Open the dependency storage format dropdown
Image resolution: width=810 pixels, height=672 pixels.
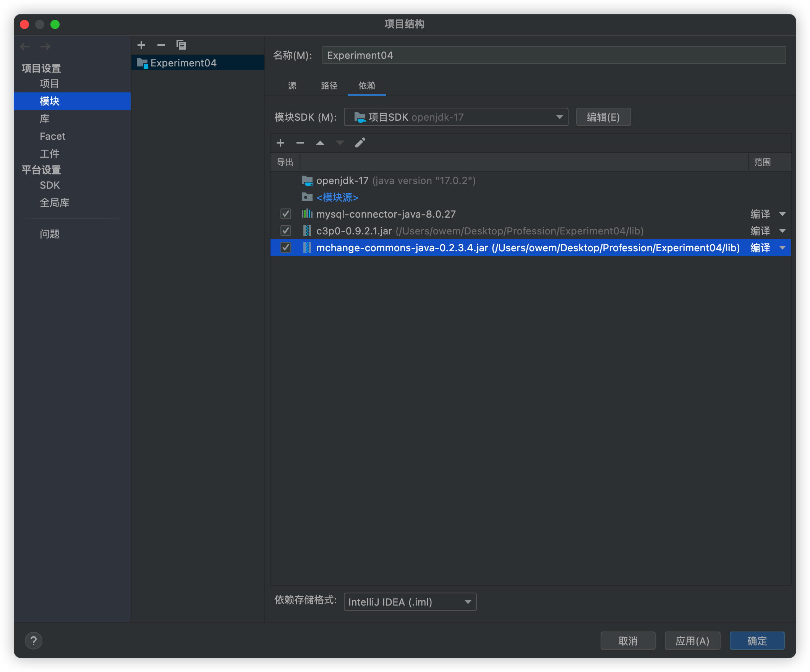coord(410,602)
